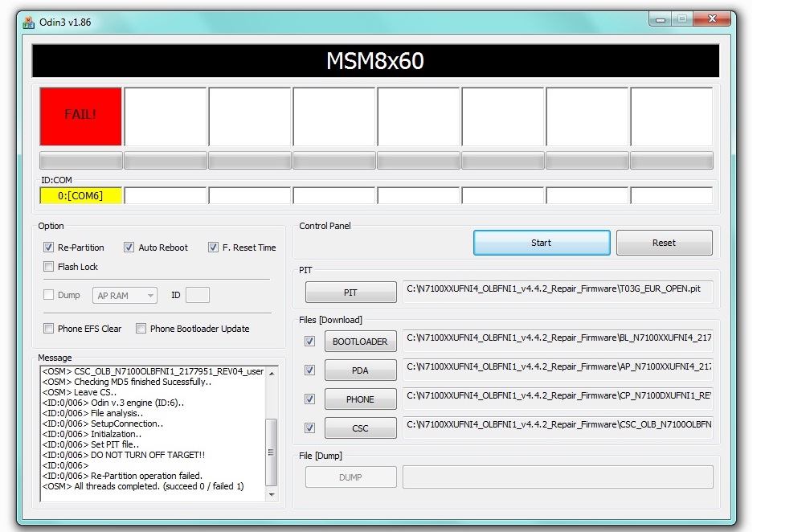Click the DUMP button
Image resolution: width=810 pixels, height=532 pixels.
click(350, 477)
